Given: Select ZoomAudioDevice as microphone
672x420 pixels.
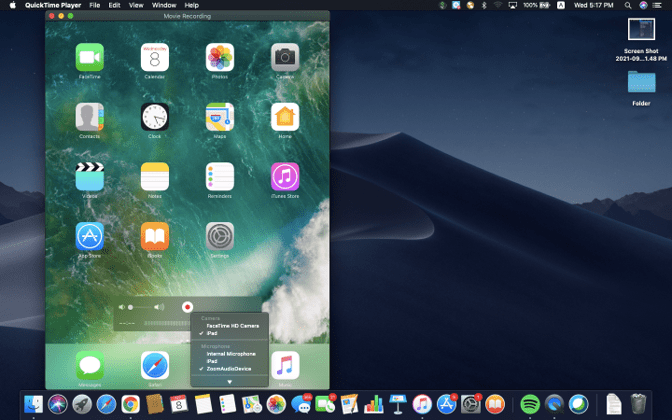Looking at the screenshot, I should [230, 369].
